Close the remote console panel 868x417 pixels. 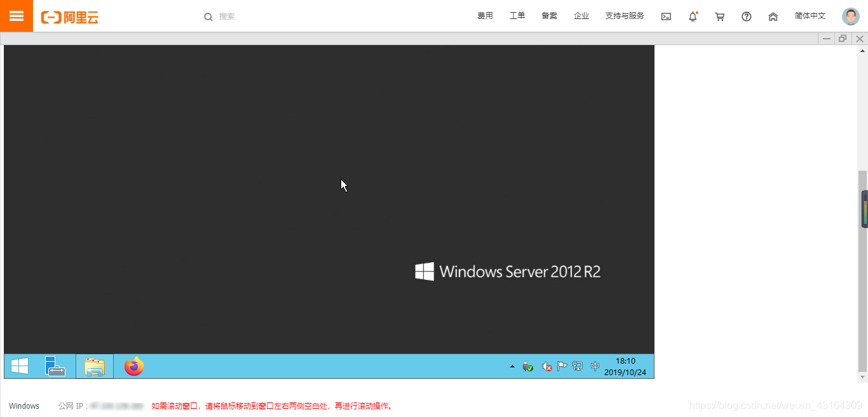860,39
